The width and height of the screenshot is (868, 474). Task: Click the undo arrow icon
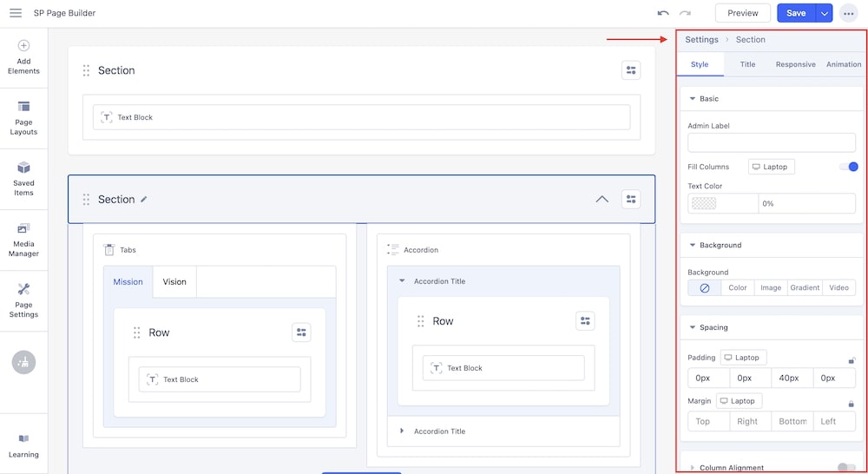pyautogui.click(x=663, y=13)
